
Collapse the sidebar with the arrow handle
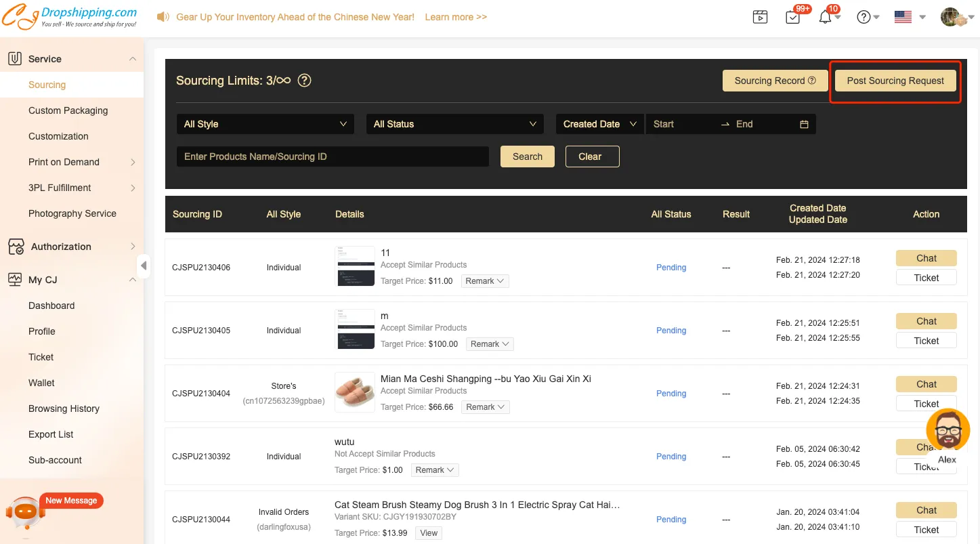tap(144, 266)
